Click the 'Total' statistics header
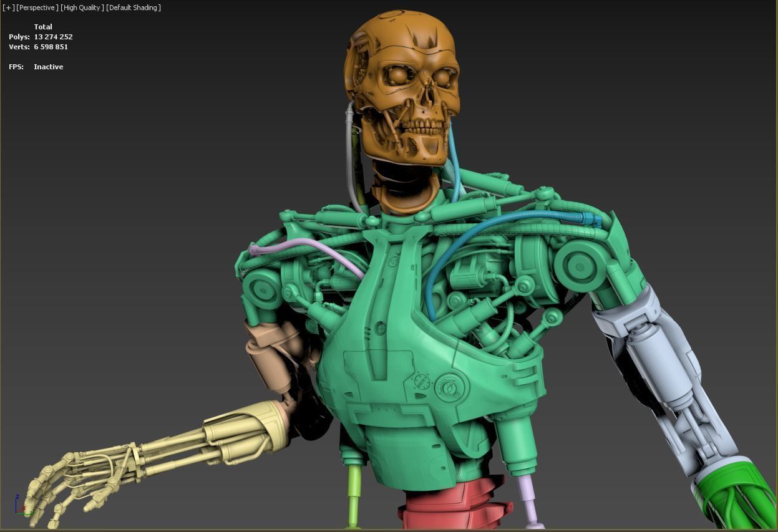The height and width of the screenshot is (532, 778). pos(43,27)
